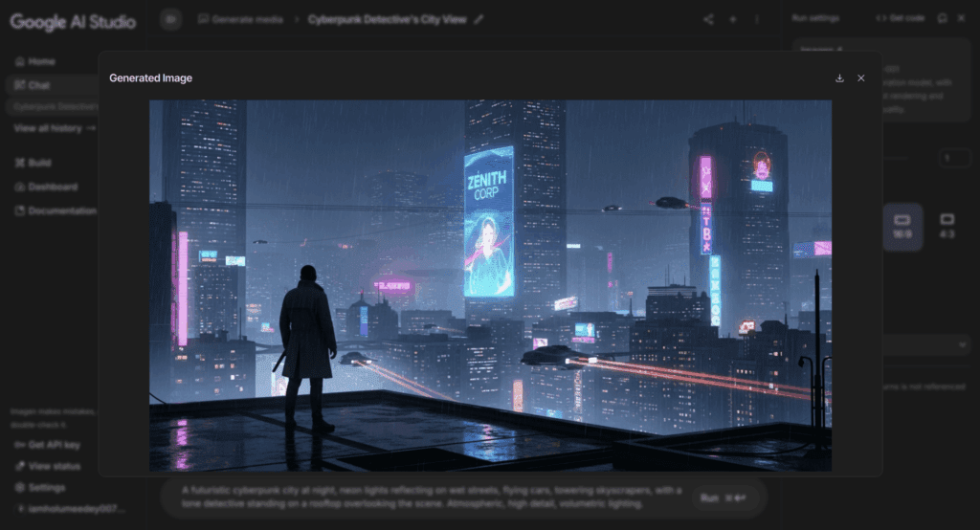The height and width of the screenshot is (530, 980).
Task: Select the 4:3 aspect ratio
Action: (947, 226)
